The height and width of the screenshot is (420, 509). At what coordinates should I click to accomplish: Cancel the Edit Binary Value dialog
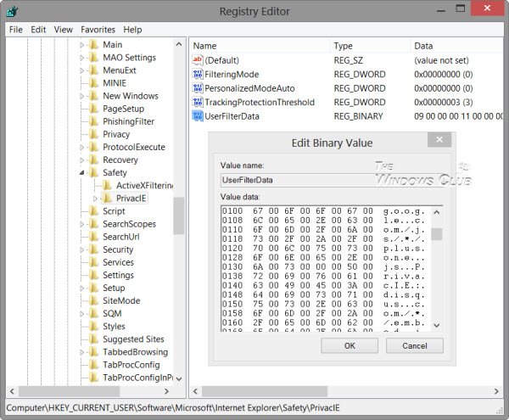click(x=415, y=345)
